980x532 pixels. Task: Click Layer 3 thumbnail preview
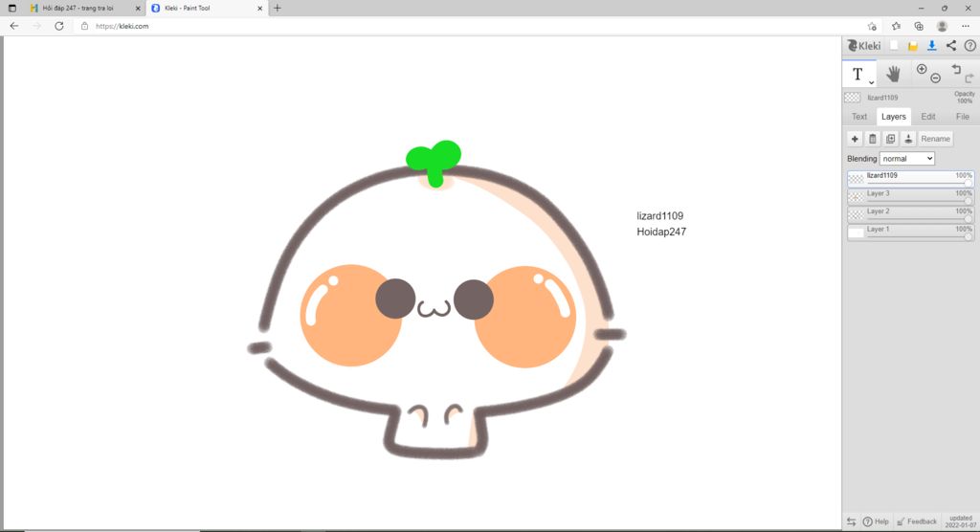point(856,197)
